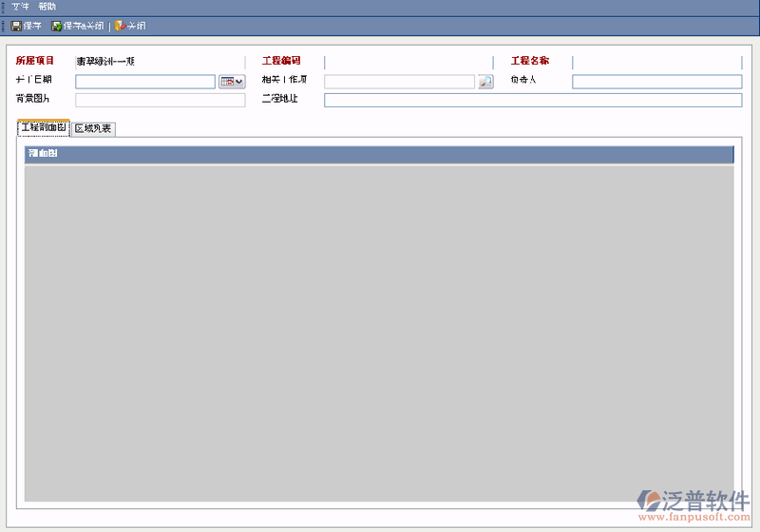Click the 保存 floppy disk toolbar button

pos(27,26)
